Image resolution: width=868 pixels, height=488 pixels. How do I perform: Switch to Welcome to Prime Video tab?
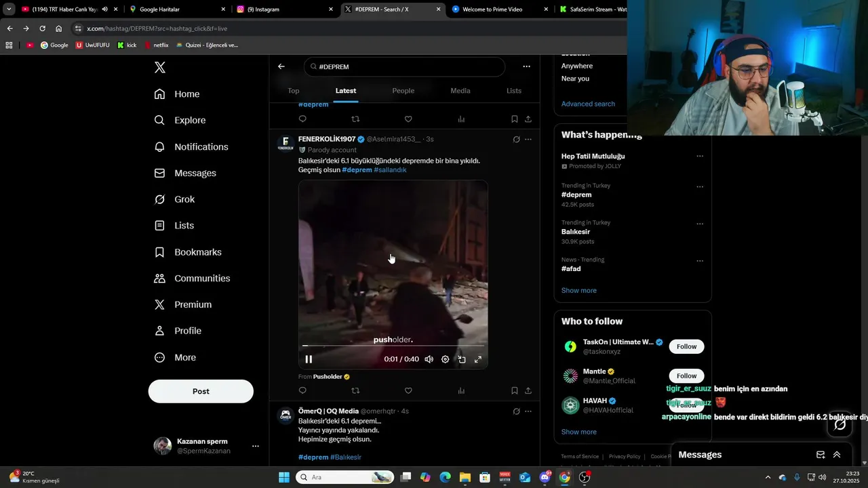(500, 9)
